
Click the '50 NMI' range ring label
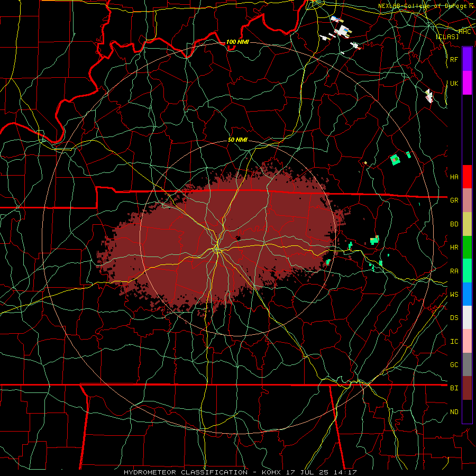tap(237, 140)
